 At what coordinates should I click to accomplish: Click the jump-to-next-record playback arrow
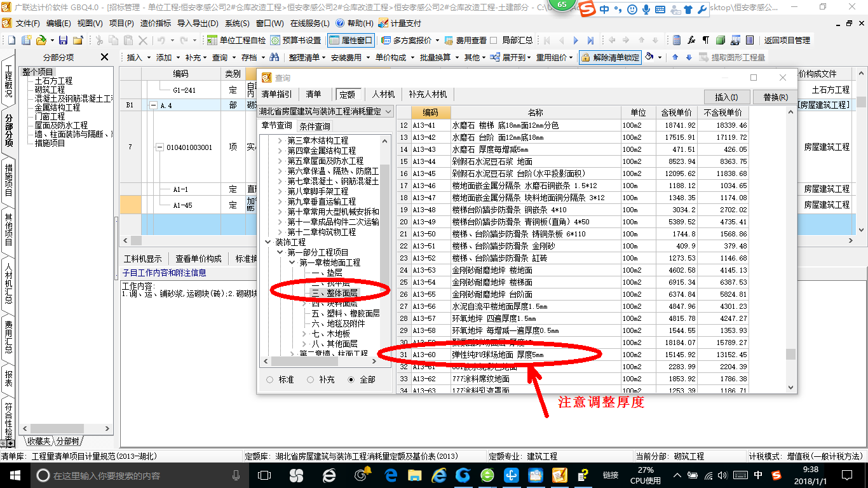coord(591,40)
